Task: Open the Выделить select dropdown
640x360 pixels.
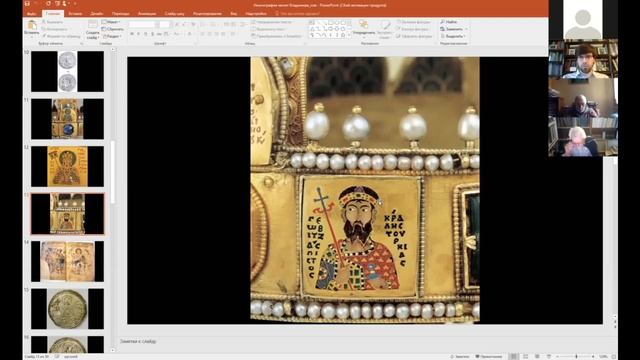Action: tap(453, 36)
